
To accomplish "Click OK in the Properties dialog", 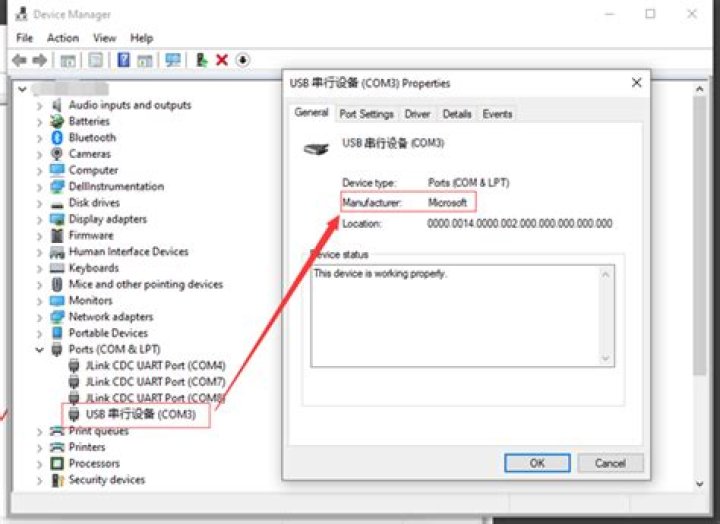I will 537,463.
